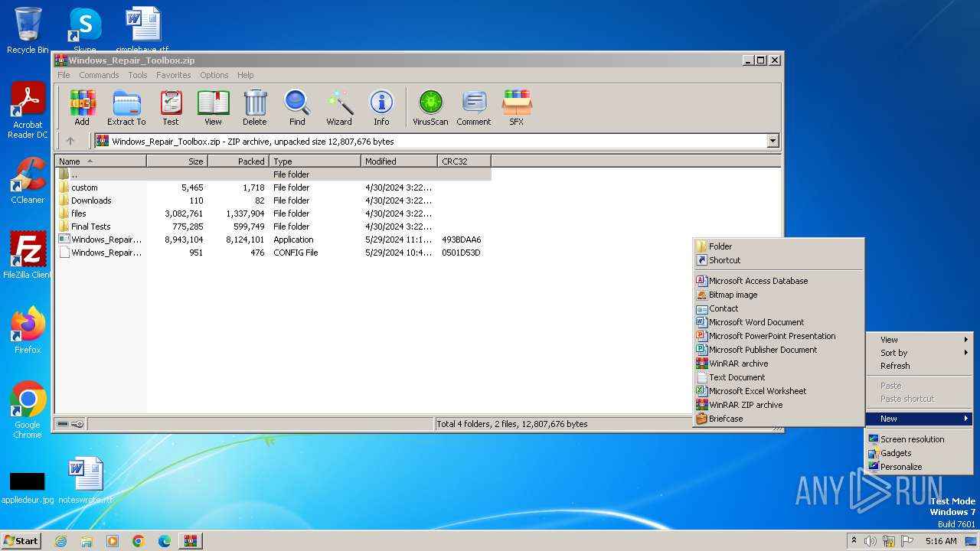Open Personalize from context menu

point(920,467)
